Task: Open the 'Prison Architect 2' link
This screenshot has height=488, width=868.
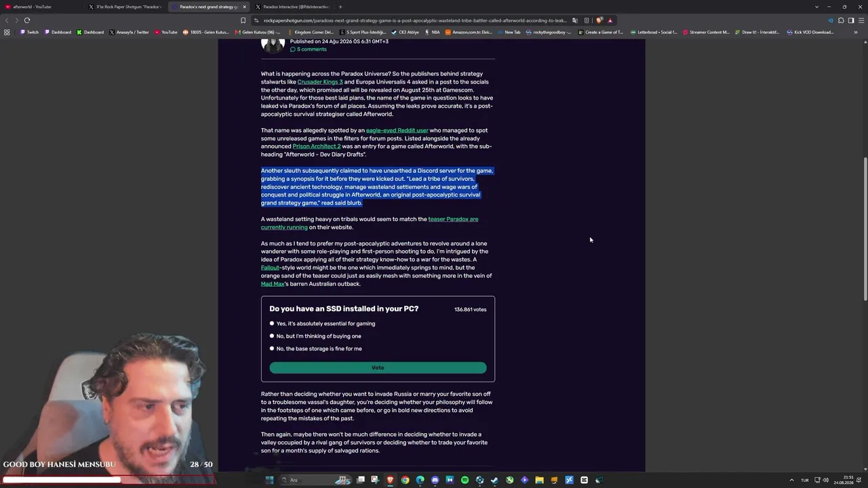Action: pos(317,146)
